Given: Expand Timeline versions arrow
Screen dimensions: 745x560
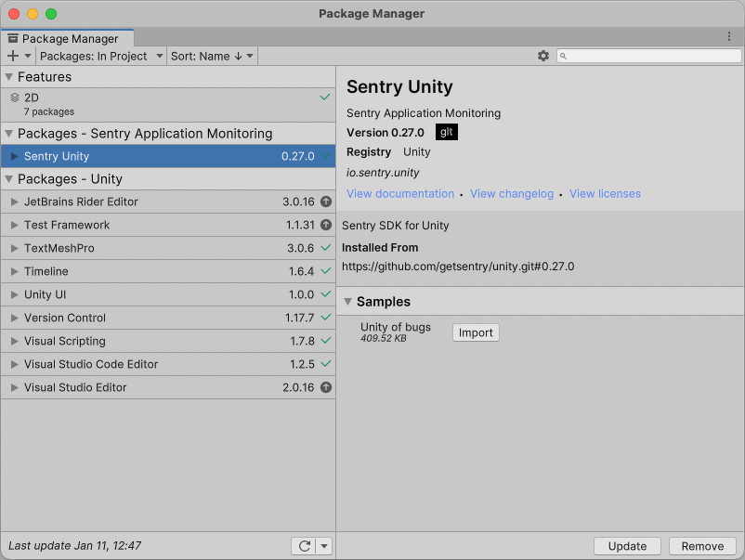Looking at the screenshot, I should click(14, 272).
